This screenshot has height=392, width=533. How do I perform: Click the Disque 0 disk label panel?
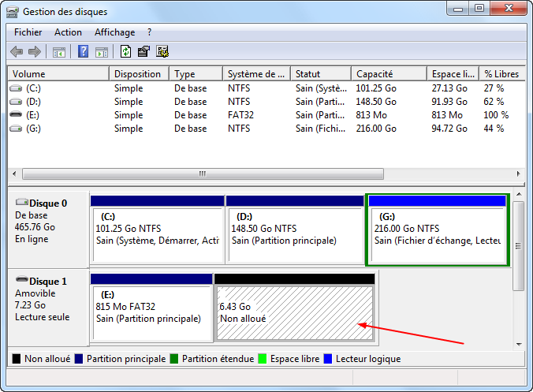coord(48,230)
